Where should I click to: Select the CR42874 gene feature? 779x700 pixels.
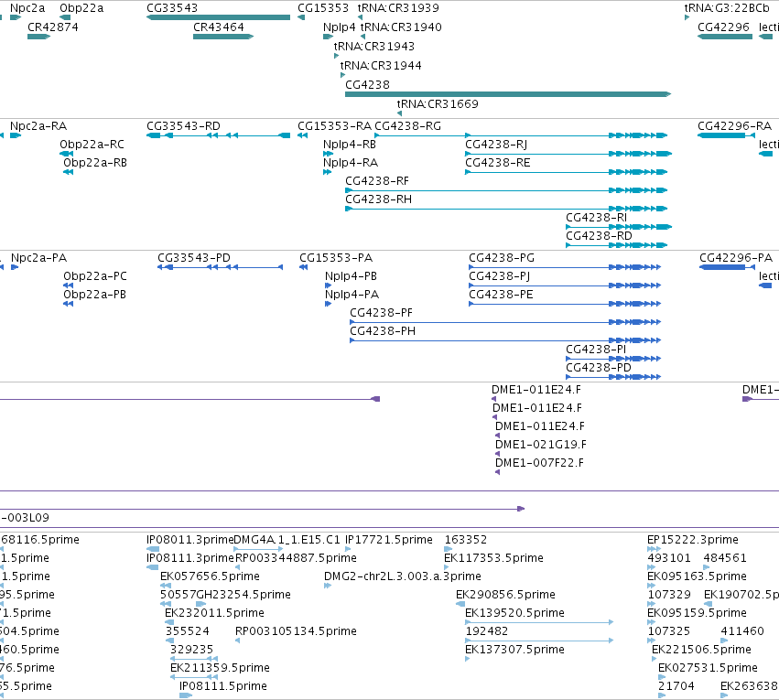coord(38,37)
